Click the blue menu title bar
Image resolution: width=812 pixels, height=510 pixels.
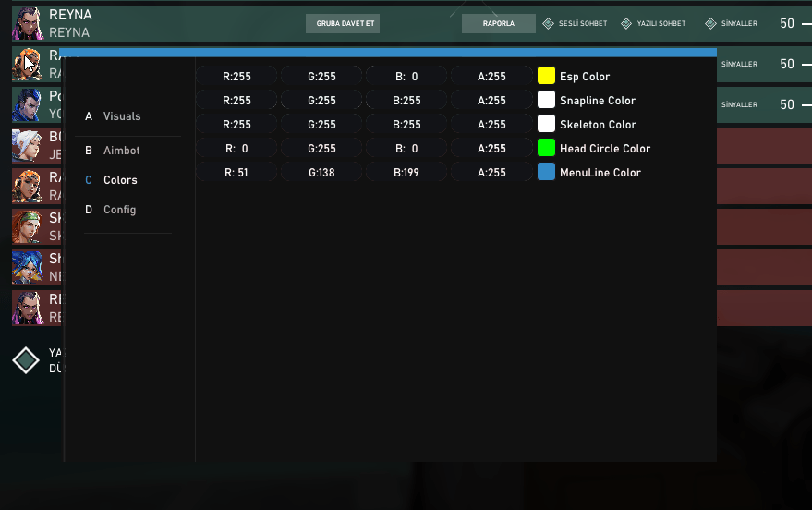[388, 53]
